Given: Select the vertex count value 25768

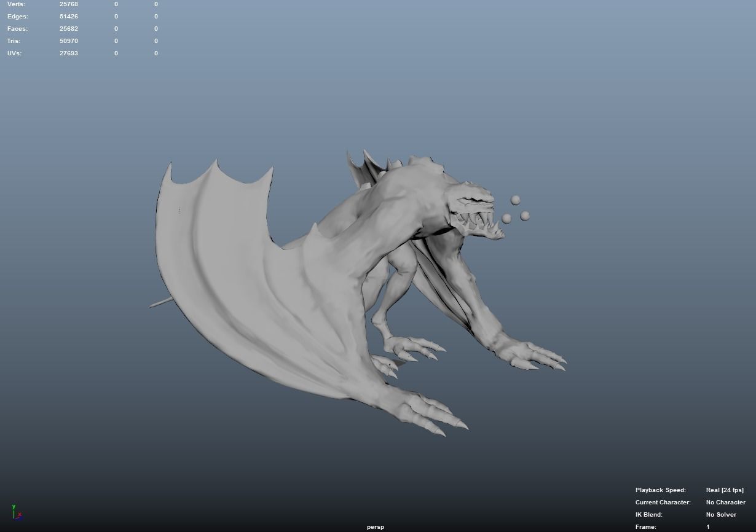Looking at the screenshot, I should click(x=69, y=4).
